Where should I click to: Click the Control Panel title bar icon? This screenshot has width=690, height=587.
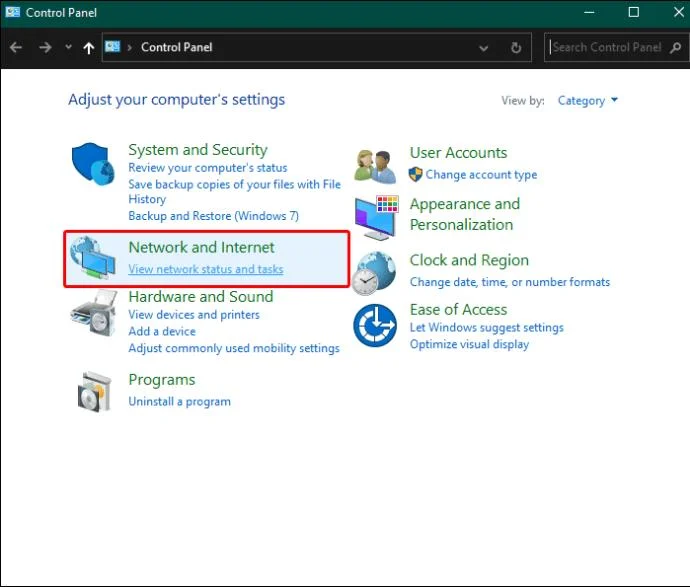tap(12, 12)
